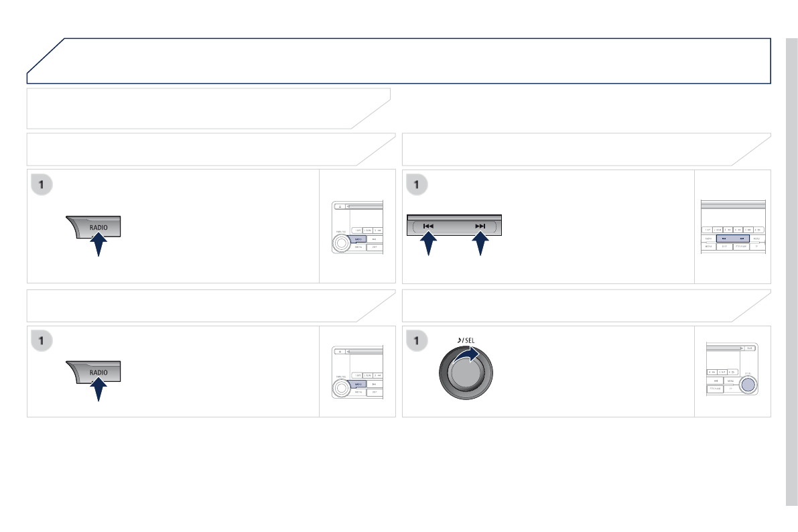Viewport: 798px width, 532px height.
Task: Click the up arrow under the lower RADIO button
Action: click(98, 389)
